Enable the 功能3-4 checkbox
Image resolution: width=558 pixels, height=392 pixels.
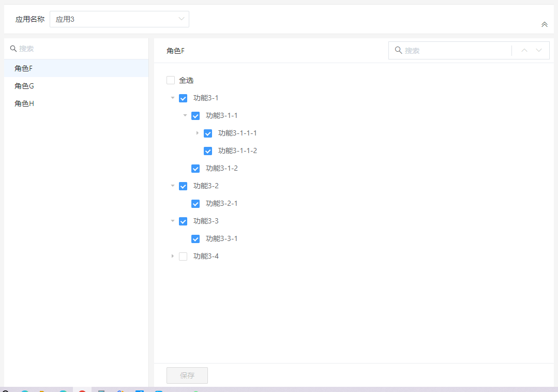coord(183,257)
